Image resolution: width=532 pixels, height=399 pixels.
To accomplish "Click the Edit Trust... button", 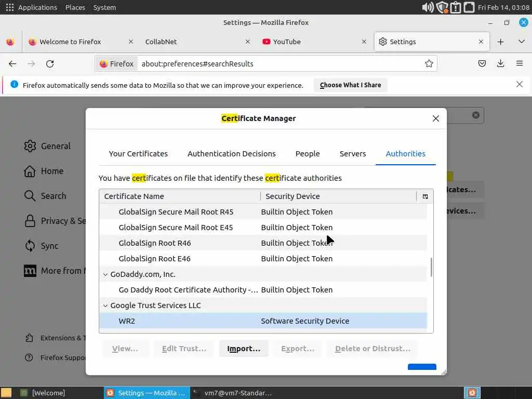I will click(x=184, y=349).
